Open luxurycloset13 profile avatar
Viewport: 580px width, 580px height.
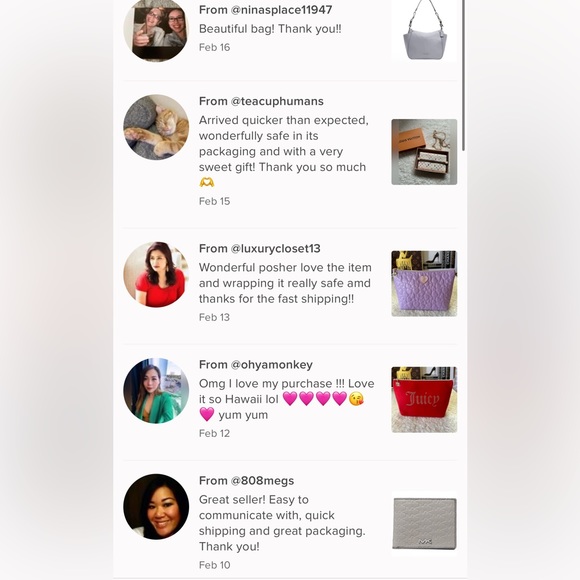156,274
